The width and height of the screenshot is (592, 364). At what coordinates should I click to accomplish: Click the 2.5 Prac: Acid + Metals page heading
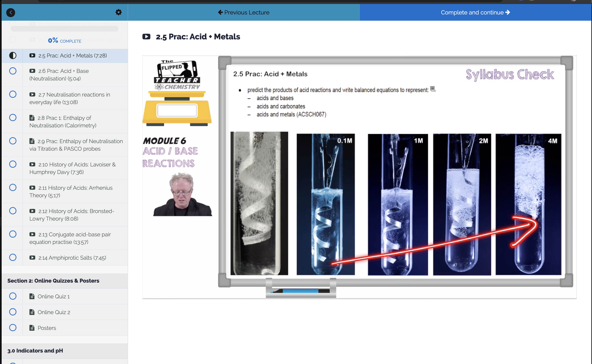tap(198, 37)
